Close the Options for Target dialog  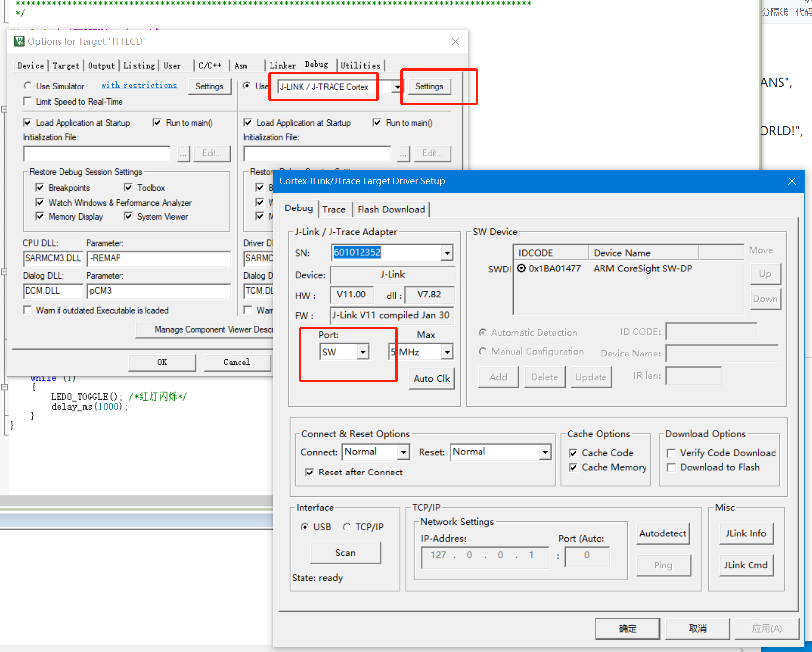455,42
